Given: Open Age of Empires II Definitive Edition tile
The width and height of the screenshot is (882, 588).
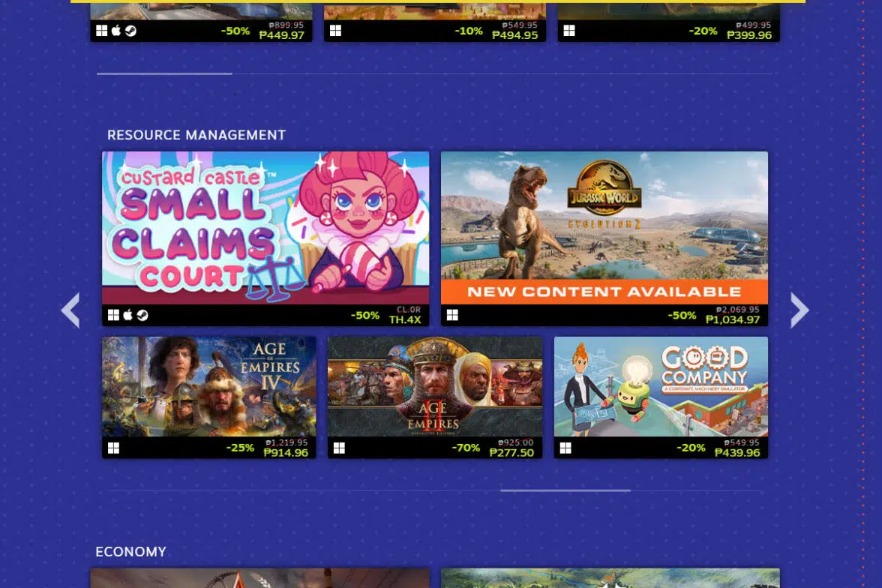Looking at the screenshot, I should [x=434, y=386].
